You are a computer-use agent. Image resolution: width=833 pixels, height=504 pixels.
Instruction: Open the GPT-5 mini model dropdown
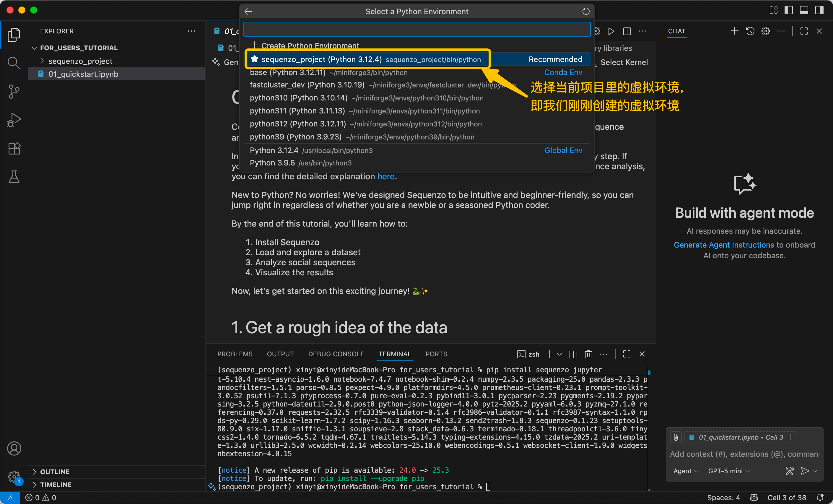728,471
